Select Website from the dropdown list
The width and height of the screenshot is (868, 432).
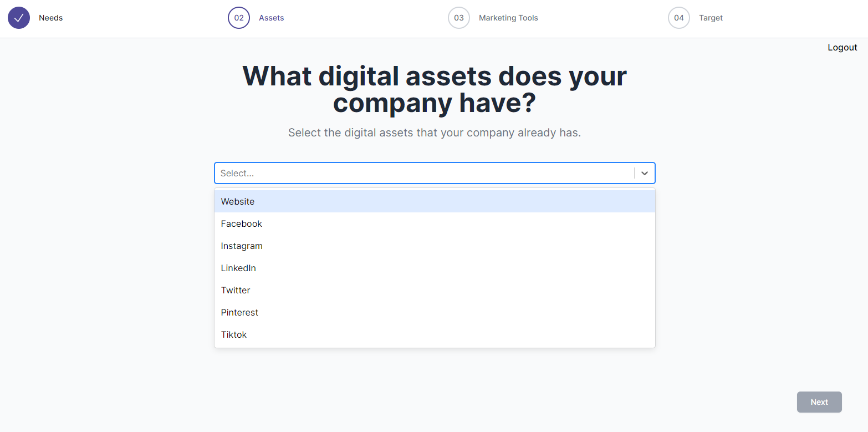point(238,201)
